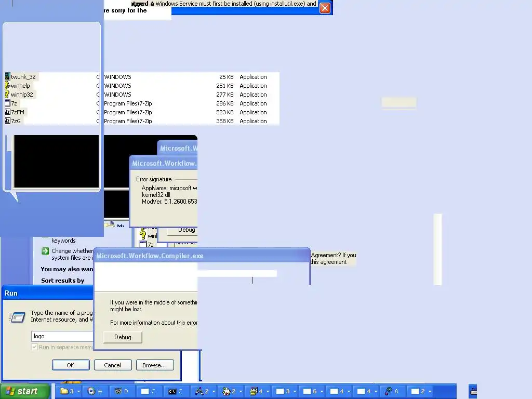This screenshot has height=399, width=532.
Task: Expand the dropdown arrow of the last taskbar group
Action: tap(430, 392)
